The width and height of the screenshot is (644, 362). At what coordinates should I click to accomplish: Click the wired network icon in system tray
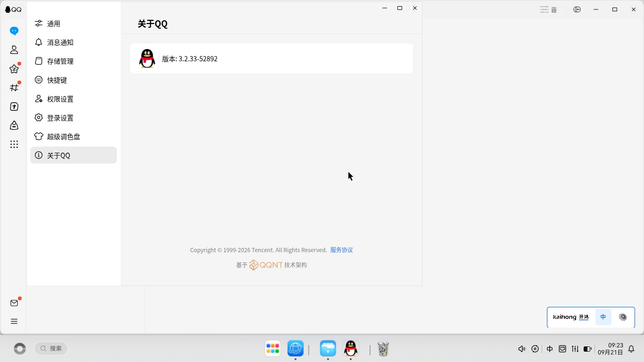[562, 349]
